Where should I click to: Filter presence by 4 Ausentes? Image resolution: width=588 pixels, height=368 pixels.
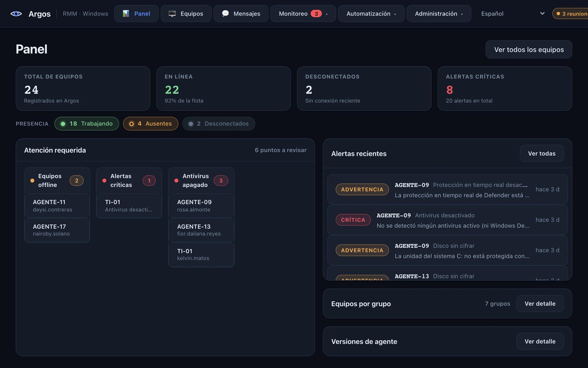click(x=150, y=124)
